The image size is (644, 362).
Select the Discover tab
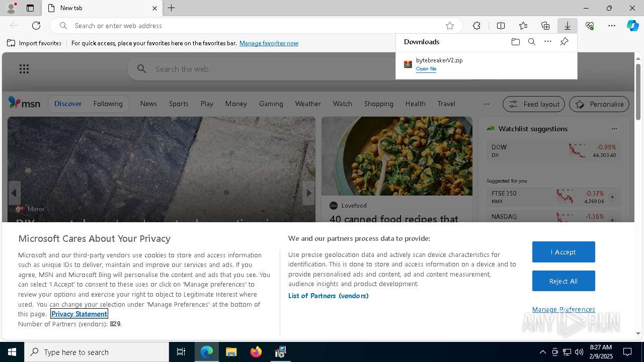click(x=68, y=104)
